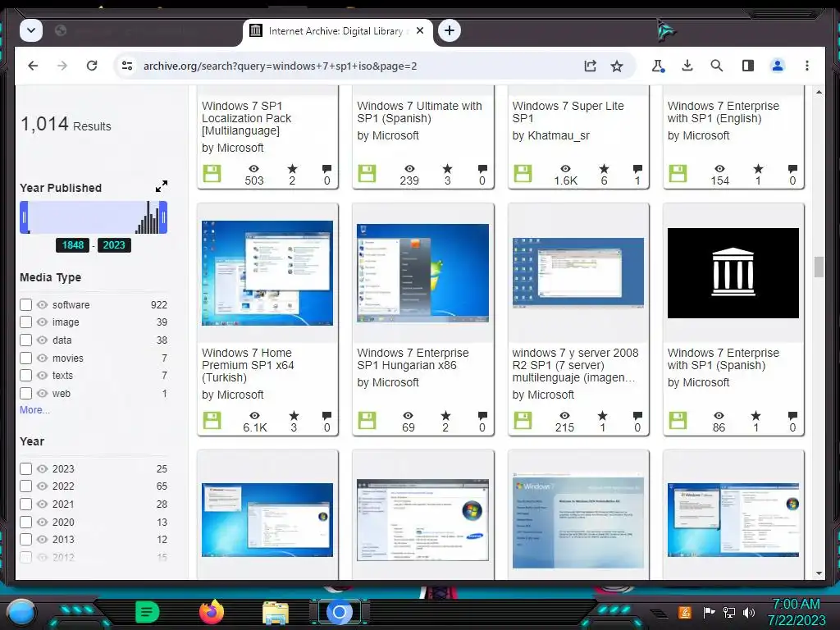The width and height of the screenshot is (840, 630).
Task: Click the 2023 end year box
Action: point(113,244)
